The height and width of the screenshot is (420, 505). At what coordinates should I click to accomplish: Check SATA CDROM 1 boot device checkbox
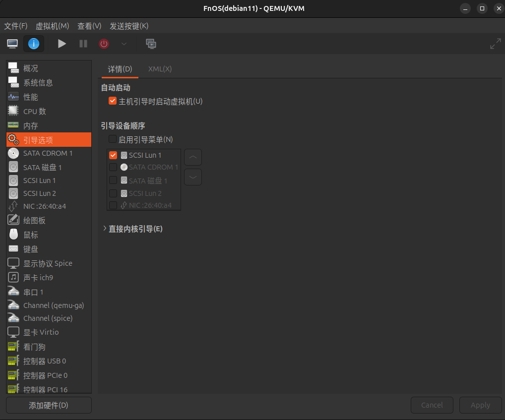pos(113,167)
